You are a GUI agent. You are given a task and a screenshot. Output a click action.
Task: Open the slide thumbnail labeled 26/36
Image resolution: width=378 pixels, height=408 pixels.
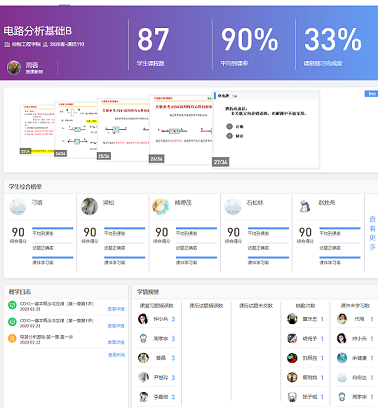point(181,129)
